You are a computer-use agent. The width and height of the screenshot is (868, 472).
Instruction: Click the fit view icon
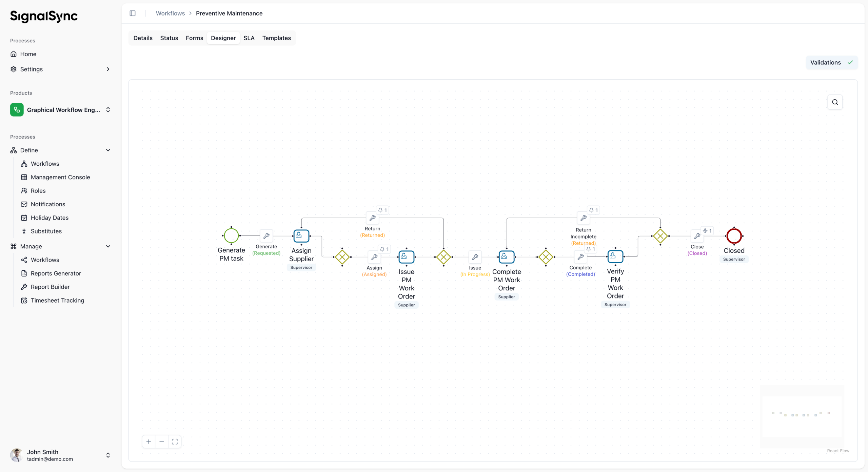coord(175,442)
